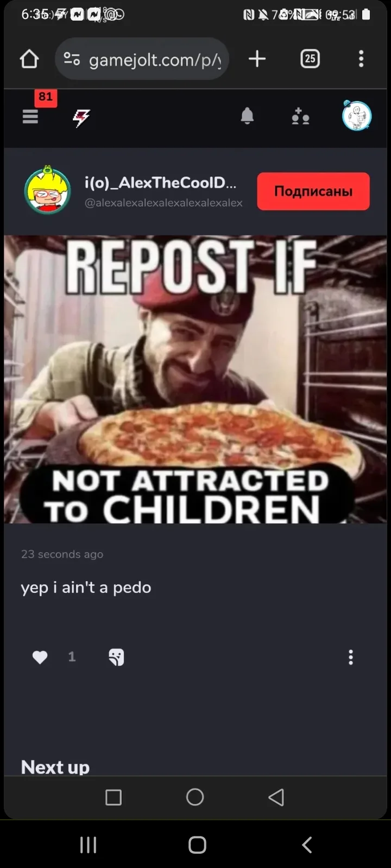
Task: Open the browser three-dot menu
Action: (361, 59)
